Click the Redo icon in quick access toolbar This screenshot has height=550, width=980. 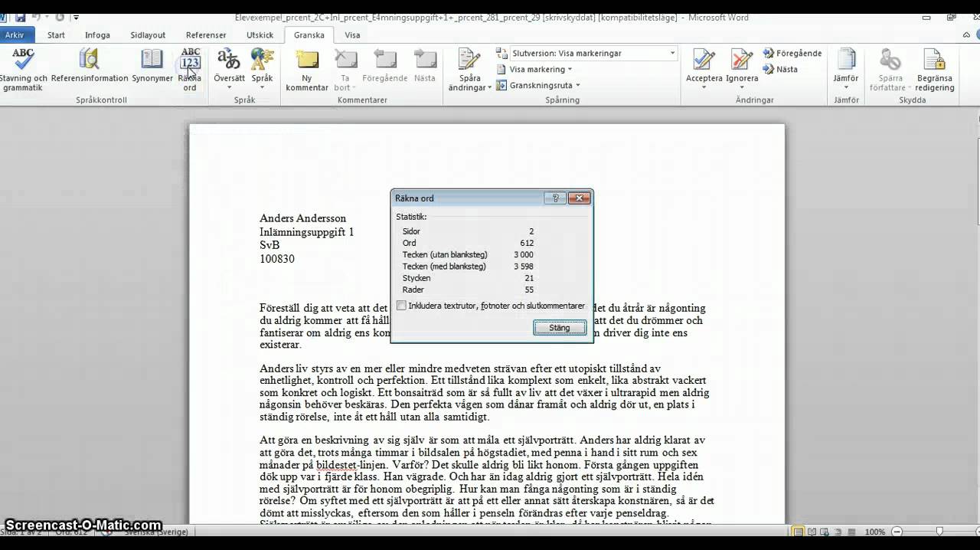coord(60,17)
